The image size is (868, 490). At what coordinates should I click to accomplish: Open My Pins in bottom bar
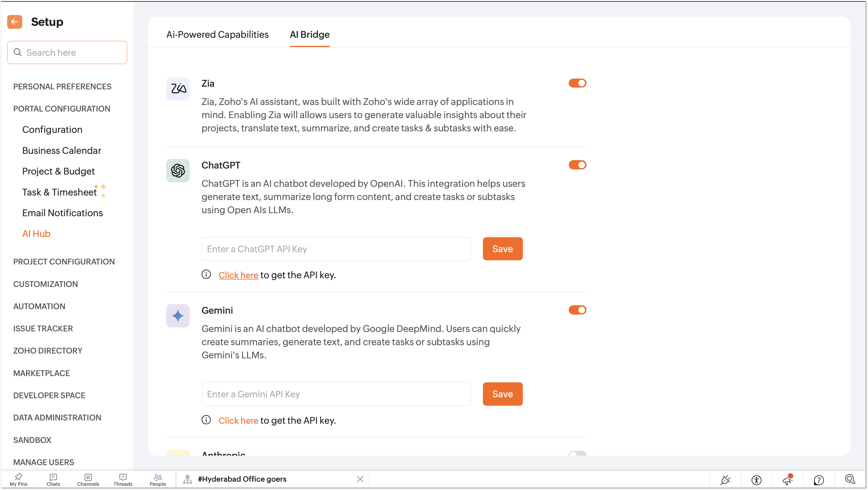[18, 479]
